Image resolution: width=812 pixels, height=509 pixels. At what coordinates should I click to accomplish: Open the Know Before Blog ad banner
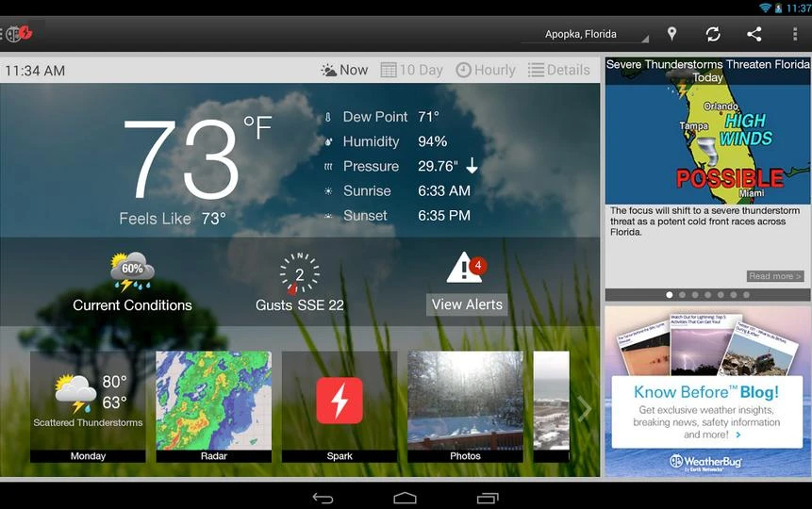coord(707,391)
